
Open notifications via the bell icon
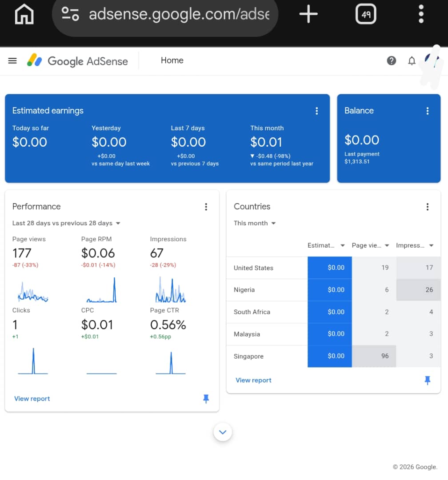412,60
